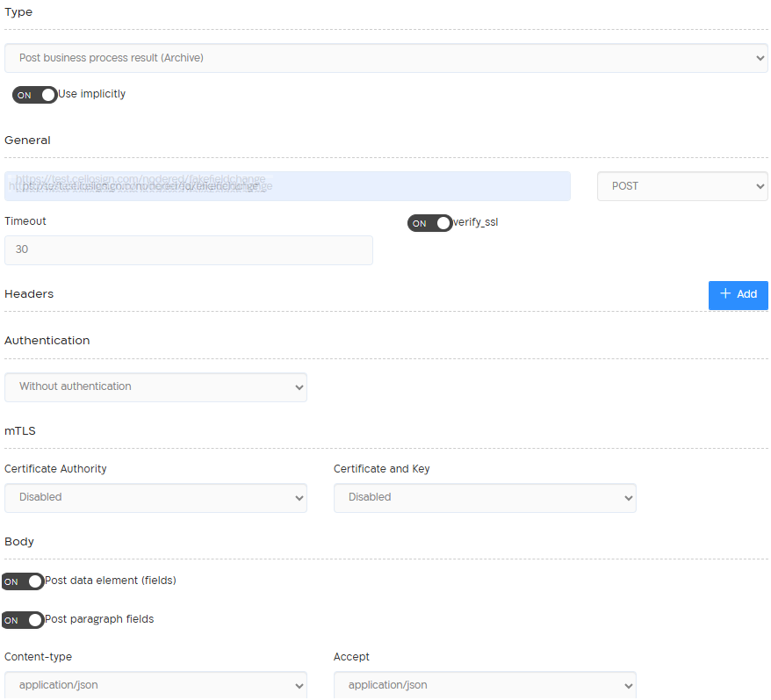Open the Certificate and Key dropdown
Screen dimensions: 771x700
click(485, 498)
